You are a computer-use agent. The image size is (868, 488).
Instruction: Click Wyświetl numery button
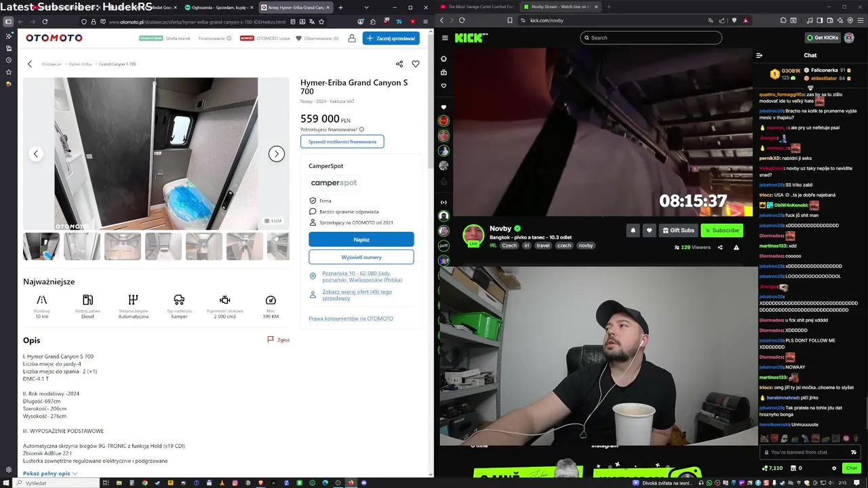click(x=361, y=257)
